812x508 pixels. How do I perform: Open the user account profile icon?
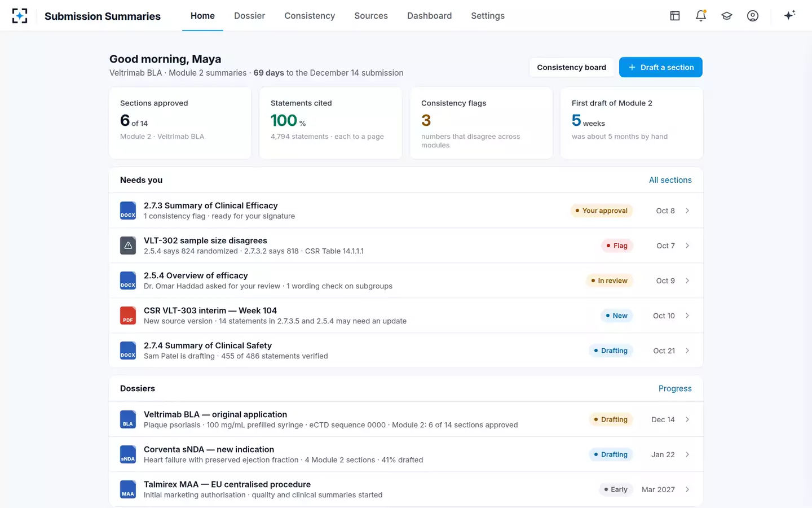coord(753,16)
